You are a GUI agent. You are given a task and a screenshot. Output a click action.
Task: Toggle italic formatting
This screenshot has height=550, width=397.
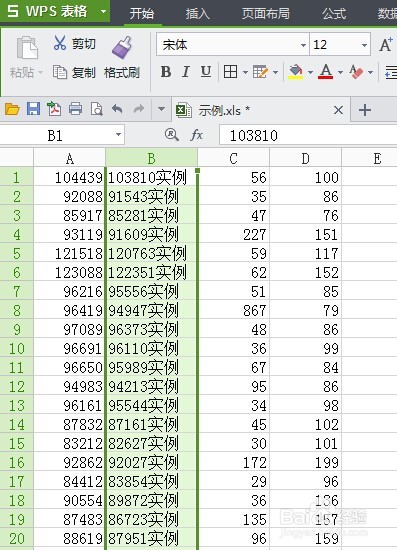(186, 72)
